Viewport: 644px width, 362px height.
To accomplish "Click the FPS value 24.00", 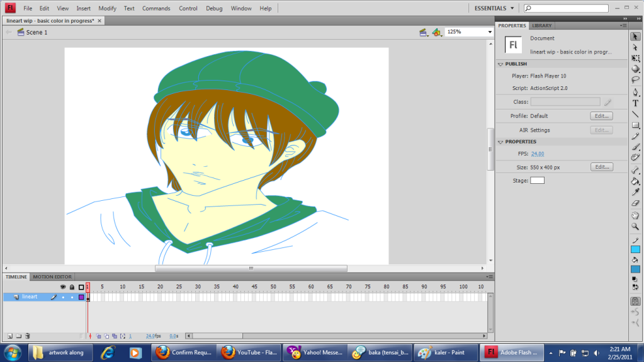I will (537, 154).
